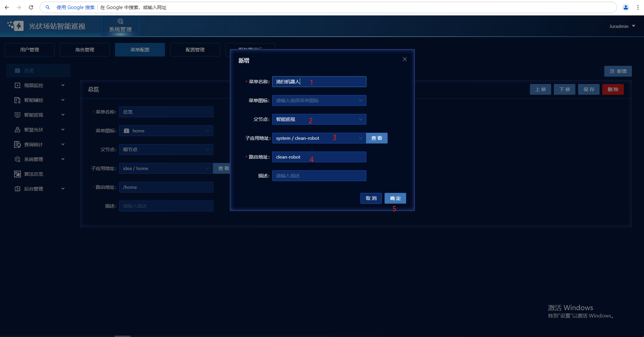The width and height of the screenshot is (644, 337).
Task: Click browser back arrow
Action: tap(7, 7)
